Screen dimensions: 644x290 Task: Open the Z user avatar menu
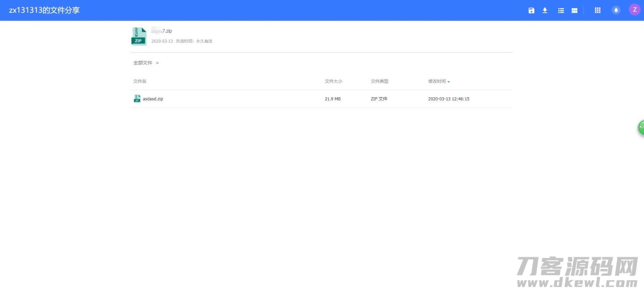coord(634,10)
